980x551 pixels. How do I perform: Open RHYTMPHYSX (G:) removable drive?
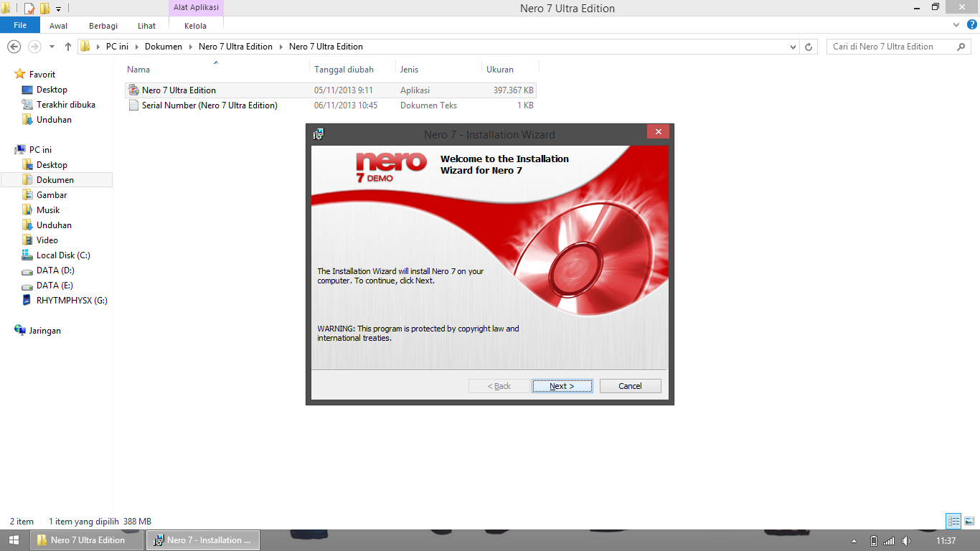point(72,301)
